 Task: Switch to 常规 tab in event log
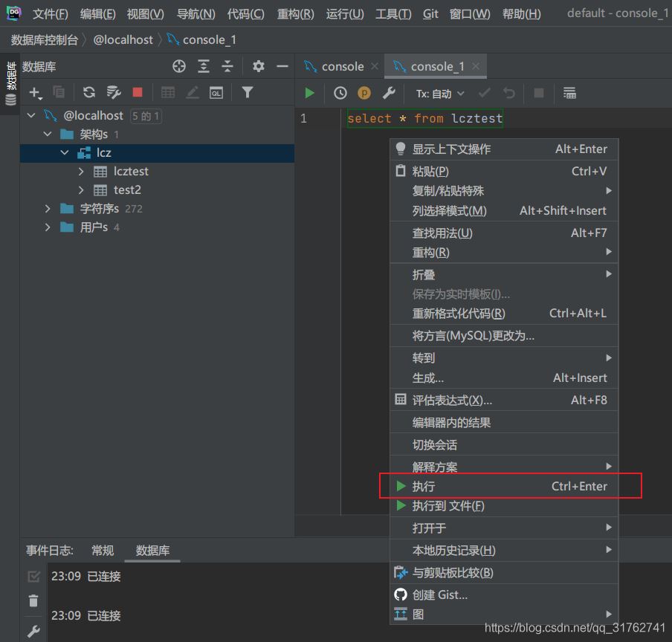point(103,551)
